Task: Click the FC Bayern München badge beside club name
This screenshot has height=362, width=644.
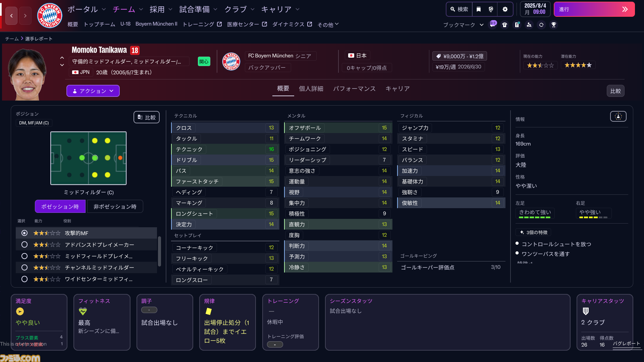Action: click(x=231, y=61)
